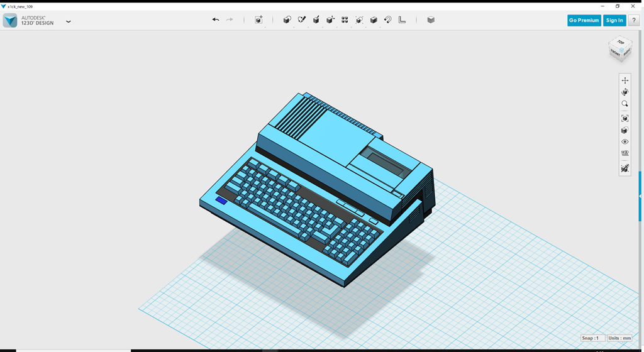Viewport: 644px width, 352px height.
Task: Click the Go Premium button
Action: [584, 20]
